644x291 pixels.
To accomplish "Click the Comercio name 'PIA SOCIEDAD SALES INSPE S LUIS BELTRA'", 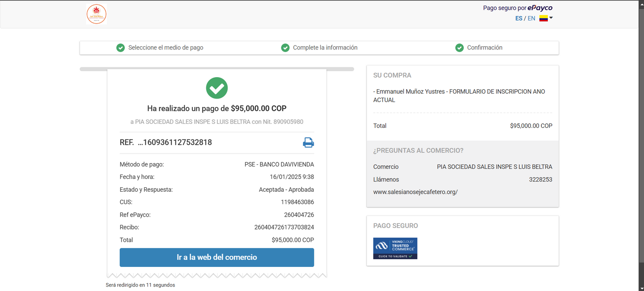I will (495, 167).
